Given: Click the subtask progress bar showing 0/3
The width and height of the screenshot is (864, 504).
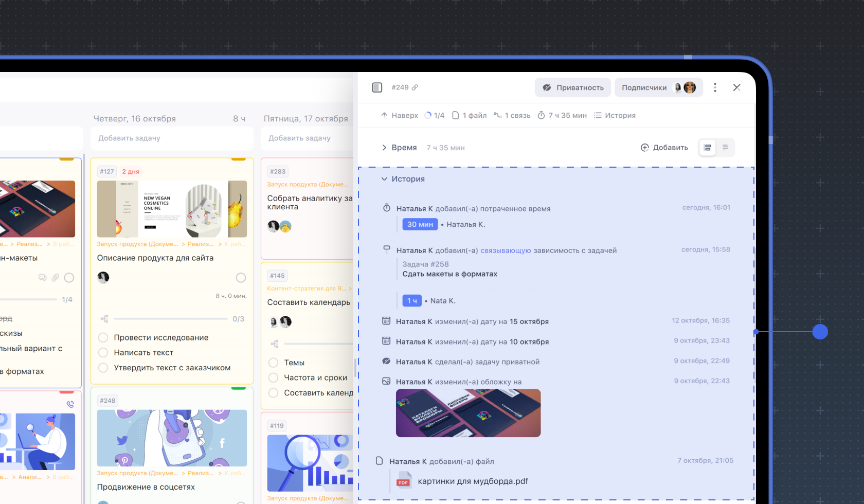Looking at the screenshot, I should click(171, 319).
